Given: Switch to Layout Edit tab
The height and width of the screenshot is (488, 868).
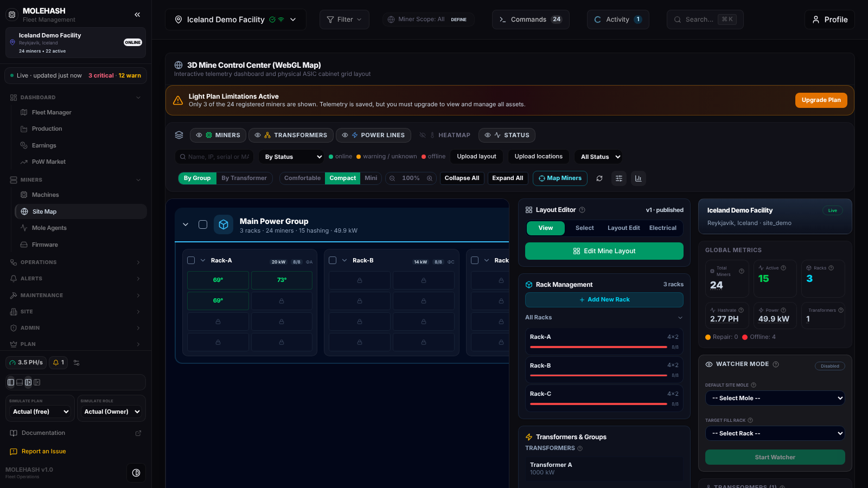Looking at the screenshot, I should pos(623,228).
